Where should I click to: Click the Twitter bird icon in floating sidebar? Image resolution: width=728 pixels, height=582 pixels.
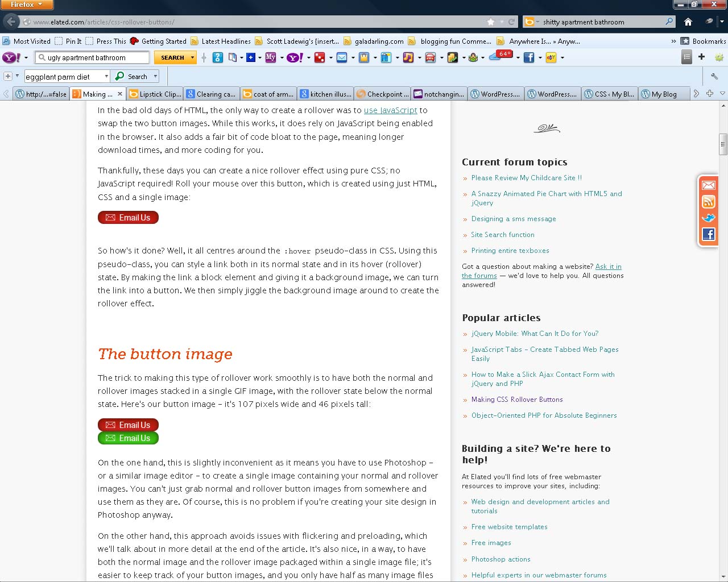[x=708, y=218]
